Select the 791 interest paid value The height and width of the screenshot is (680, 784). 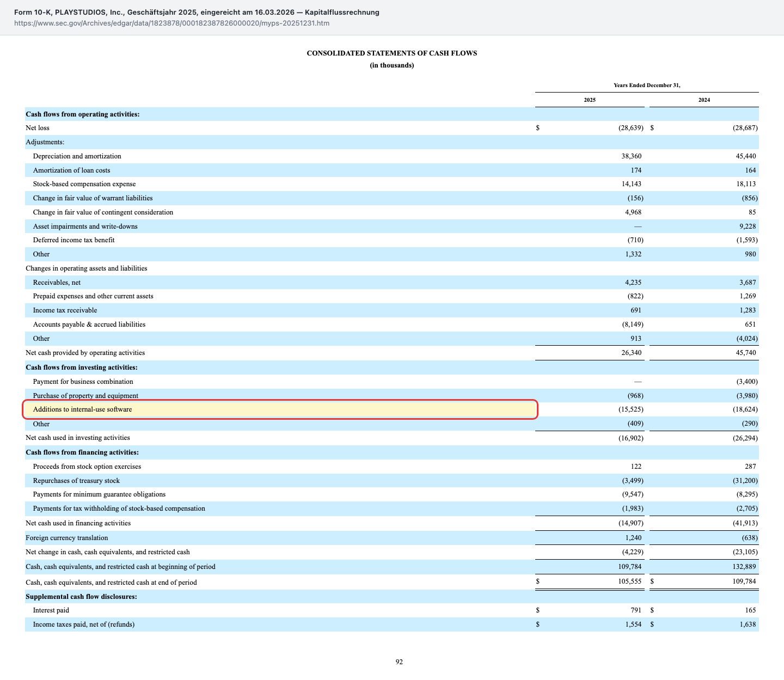pyautogui.click(x=636, y=610)
